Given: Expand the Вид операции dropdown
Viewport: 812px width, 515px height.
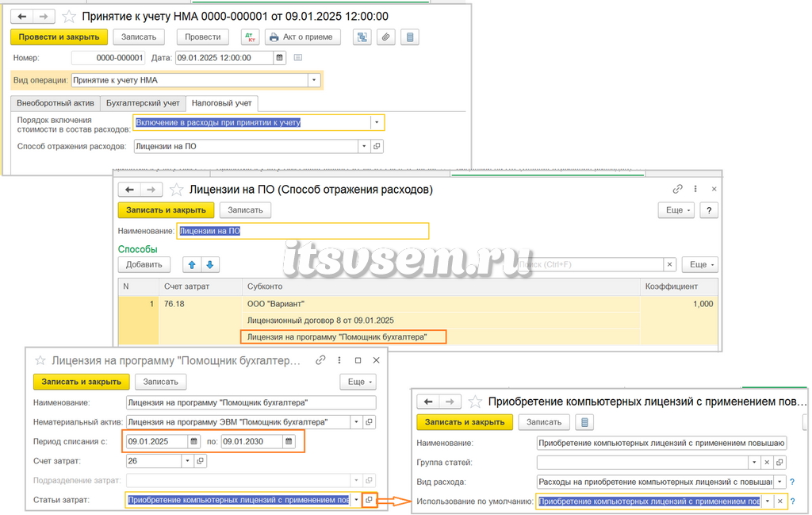Looking at the screenshot, I should (314, 80).
